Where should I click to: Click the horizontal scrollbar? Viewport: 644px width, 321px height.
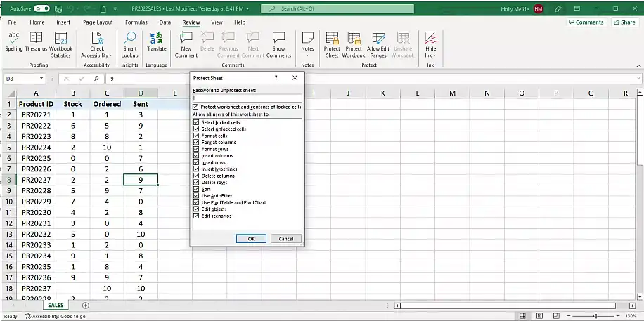point(508,306)
